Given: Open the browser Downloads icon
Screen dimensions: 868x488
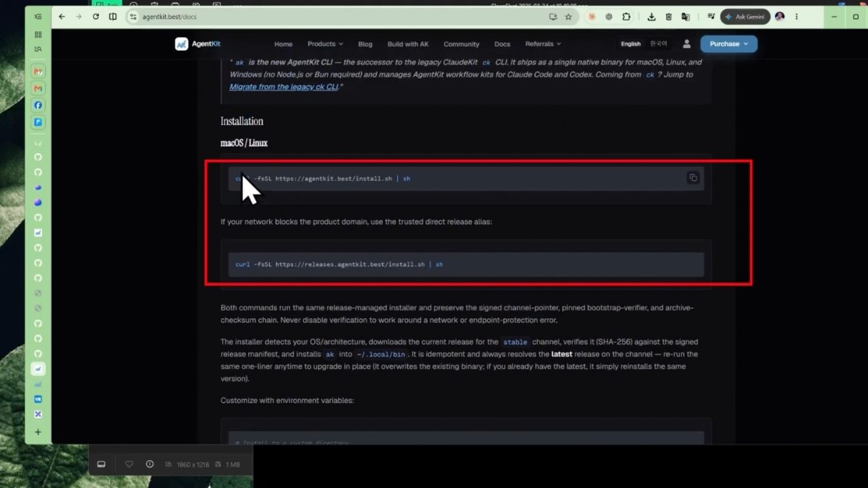Looking at the screenshot, I should pos(652,17).
